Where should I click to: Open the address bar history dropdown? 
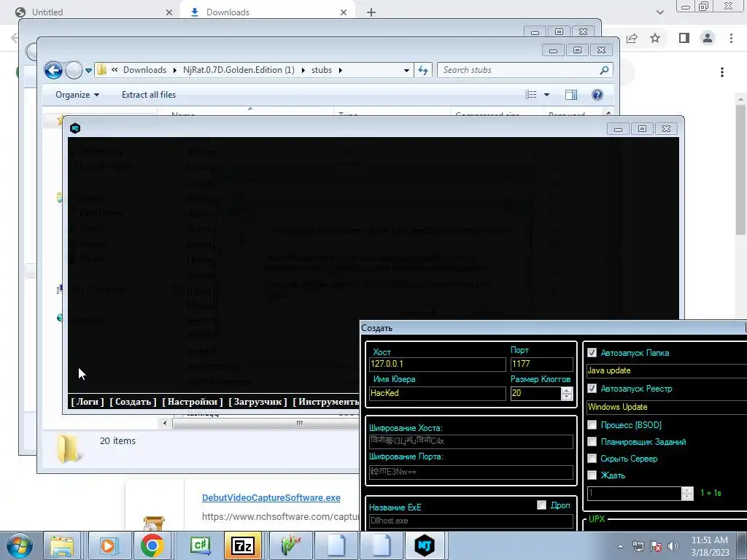point(406,71)
